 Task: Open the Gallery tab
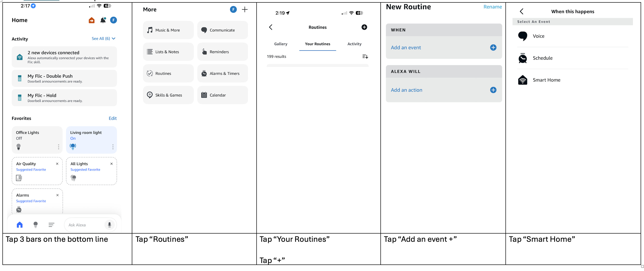tap(280, 44)
